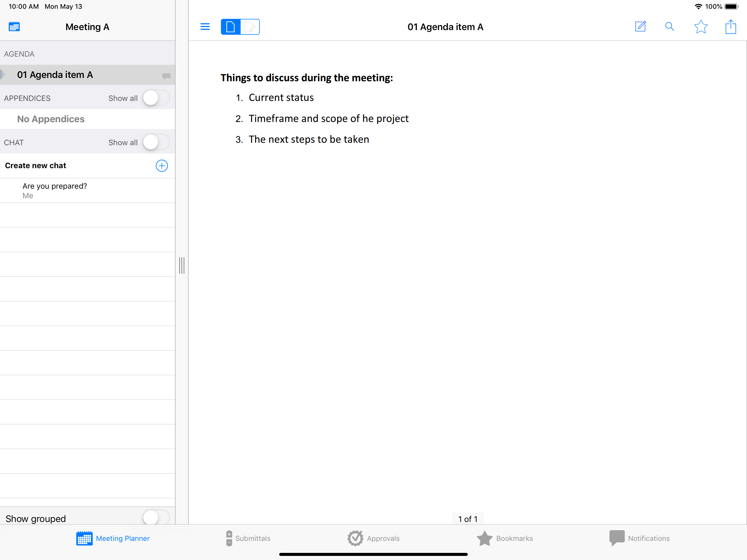Click 'Timeframe and scope of he project' line
The height and width of the screenshot is (560, 747).
[329, 119]
